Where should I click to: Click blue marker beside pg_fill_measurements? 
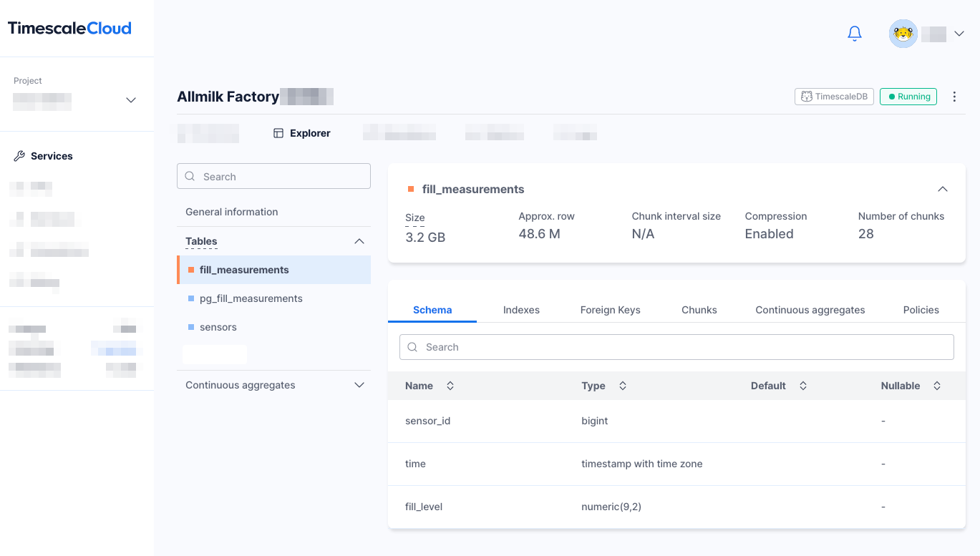[191, 298]
